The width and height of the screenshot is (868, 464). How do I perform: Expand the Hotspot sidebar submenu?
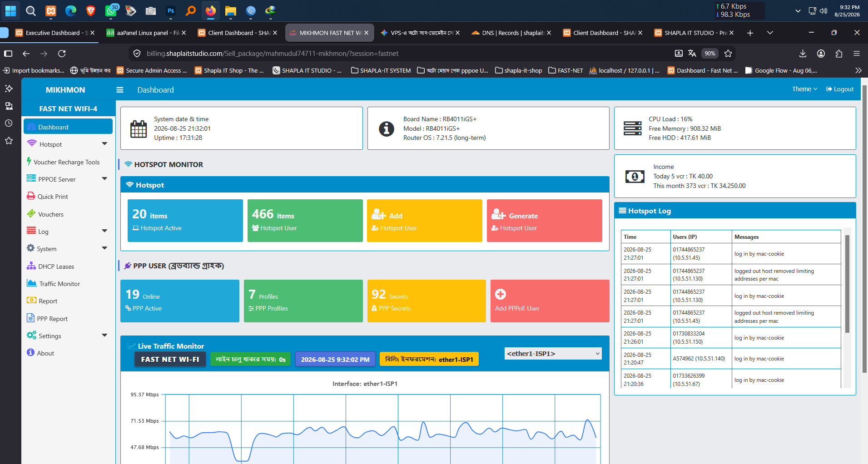point(104,144)
